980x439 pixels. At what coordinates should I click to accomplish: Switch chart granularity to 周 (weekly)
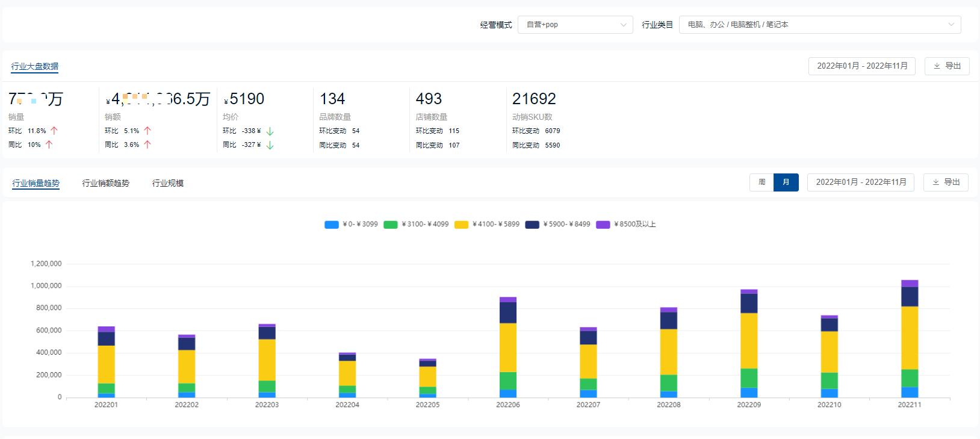[761, 182]
